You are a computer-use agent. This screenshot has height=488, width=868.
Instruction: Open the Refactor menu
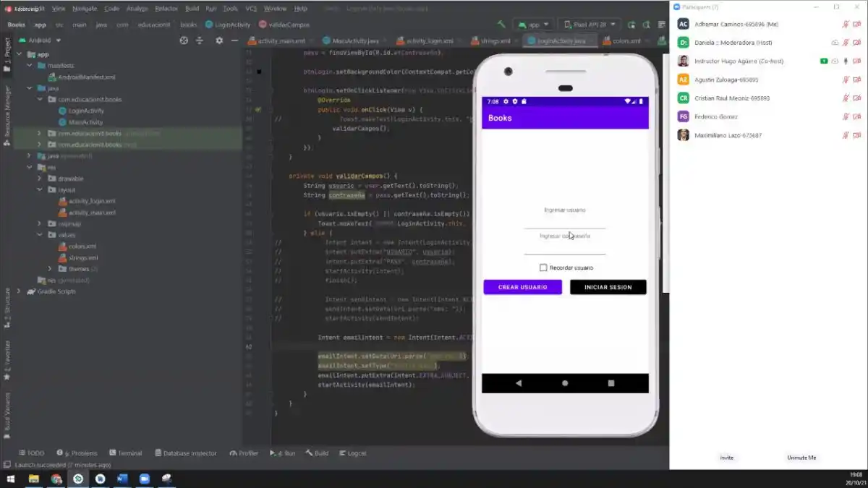pyautogui.click(x=166, y=9)
